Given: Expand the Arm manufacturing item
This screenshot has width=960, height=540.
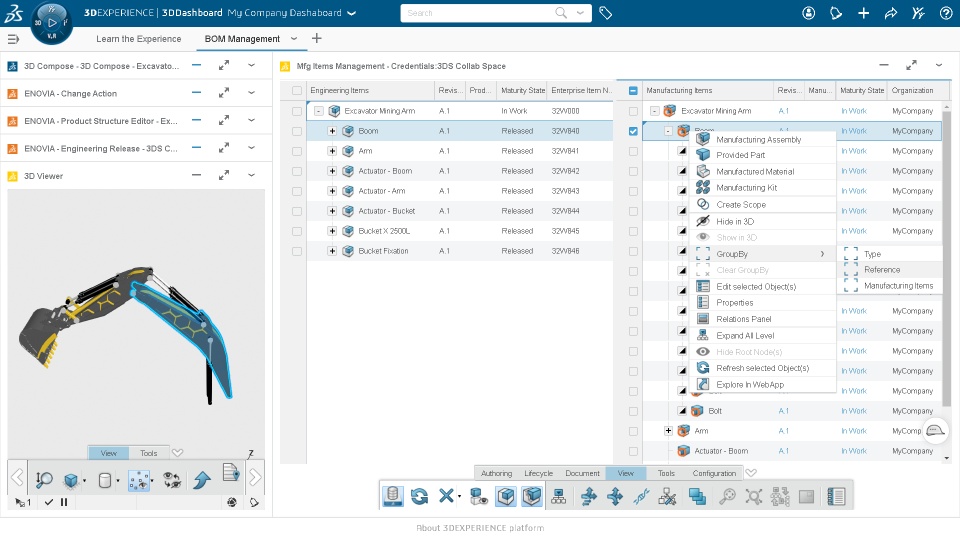Looking at the screenshot, I should click(x=669, y=431).
